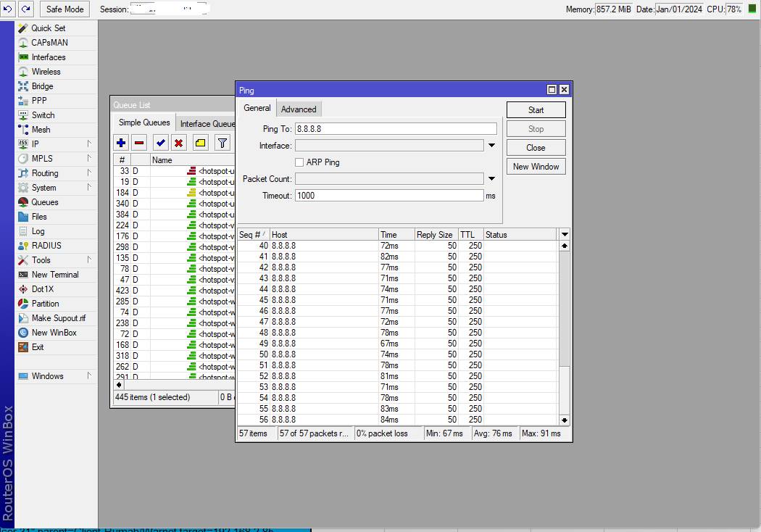Click the yellow comment icon

[x=201, y=143]
